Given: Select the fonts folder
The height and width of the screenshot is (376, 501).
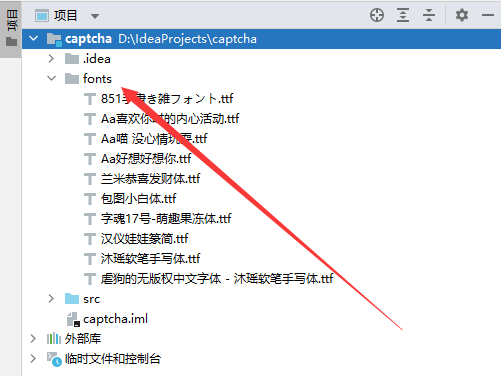Looking at the screenshot, I should pos(97,79).
